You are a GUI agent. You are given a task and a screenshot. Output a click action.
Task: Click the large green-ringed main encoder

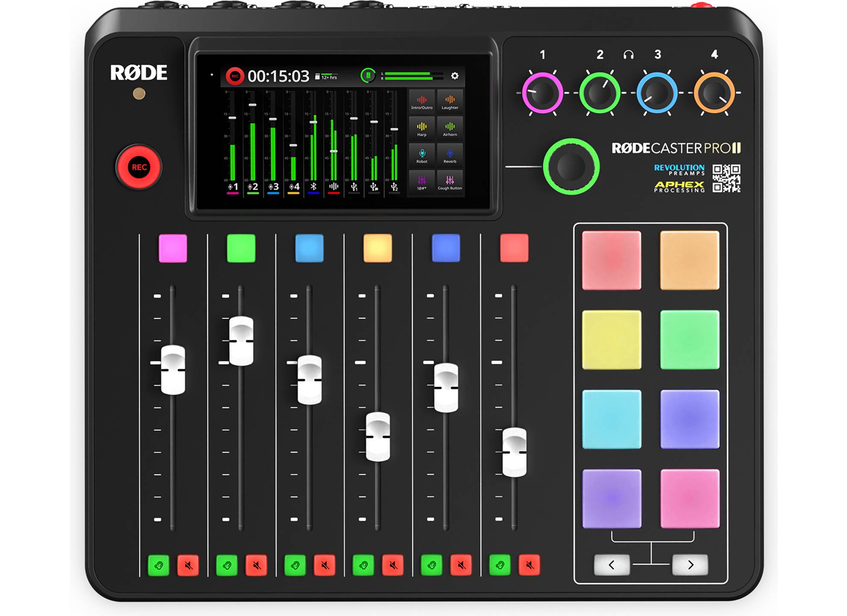[571, 166]
